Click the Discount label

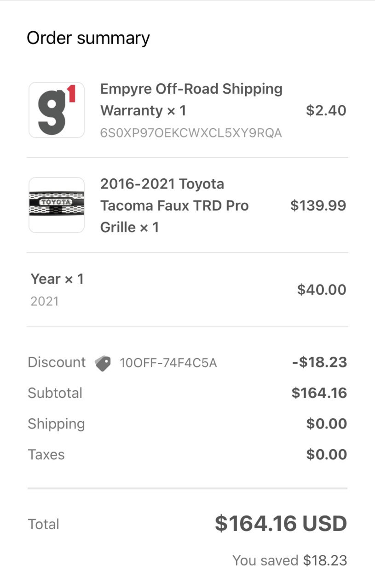pos(57,362)
